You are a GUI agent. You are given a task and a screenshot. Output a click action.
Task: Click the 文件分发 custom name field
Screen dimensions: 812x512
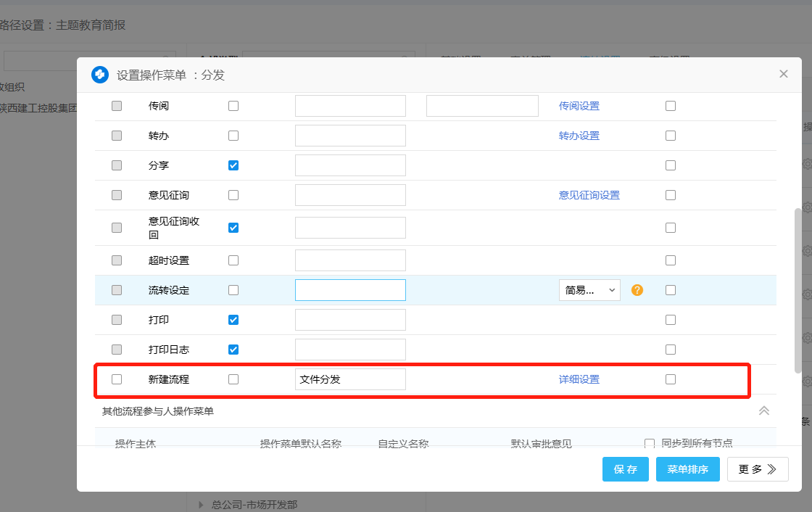click(350, 379)
